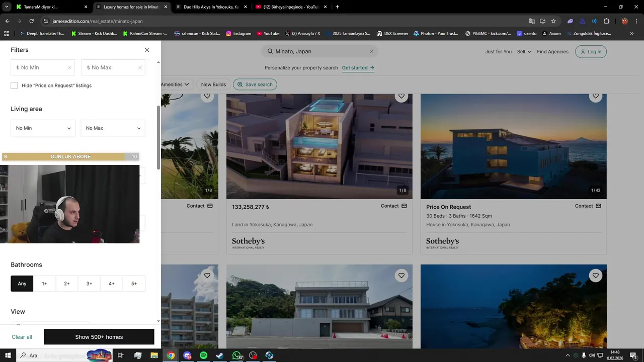Open Just for You page
This screenshot has width=644, height=362.
pyautogui.click(x=498, y=52)
